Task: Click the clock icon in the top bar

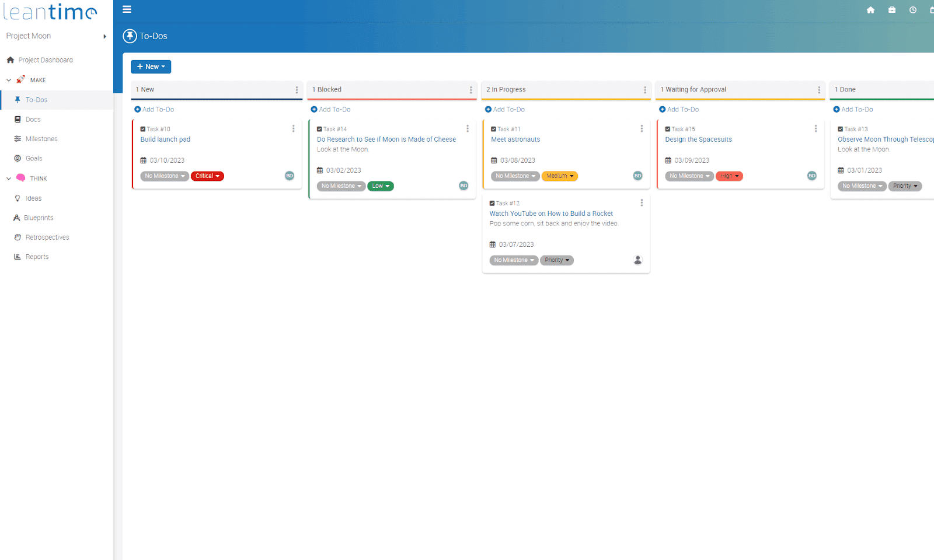Action: click(912, 10)
